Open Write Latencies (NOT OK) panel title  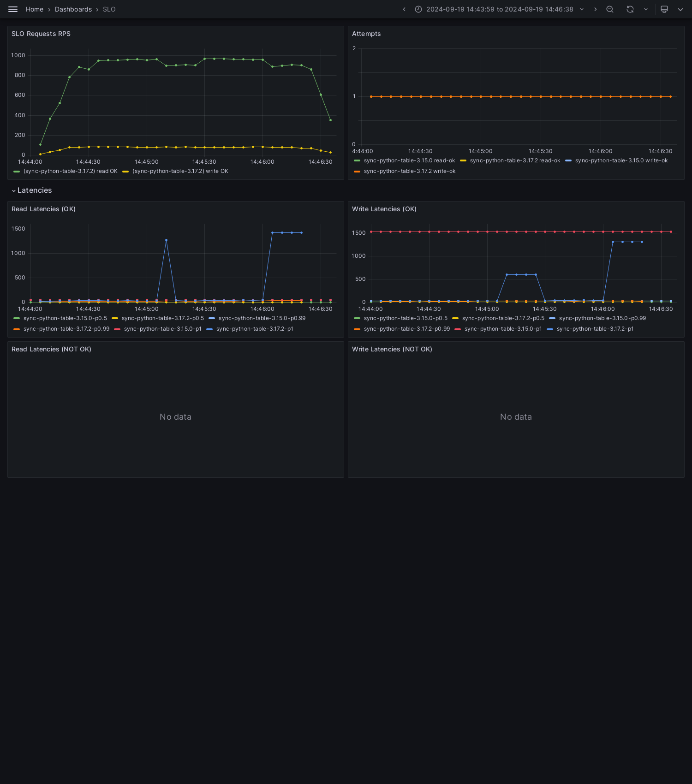[392, 349]
